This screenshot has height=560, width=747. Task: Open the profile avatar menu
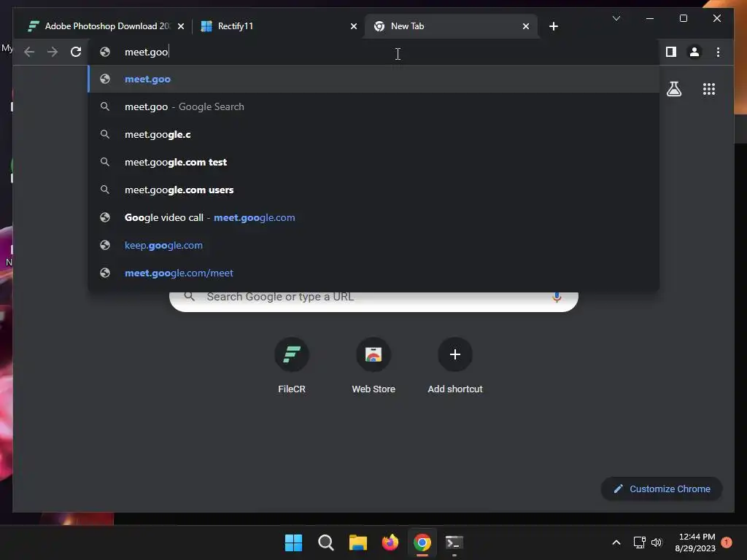(x=694, y=52)
